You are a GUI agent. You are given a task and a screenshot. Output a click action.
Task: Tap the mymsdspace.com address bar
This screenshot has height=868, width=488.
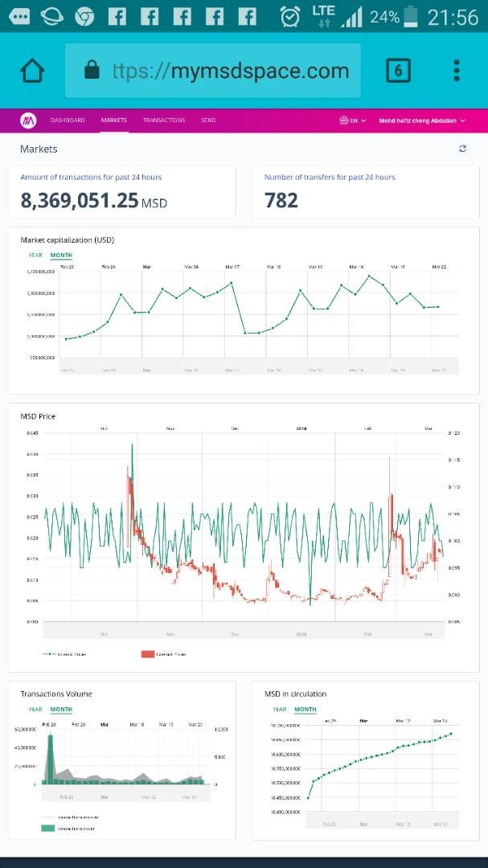229,71
